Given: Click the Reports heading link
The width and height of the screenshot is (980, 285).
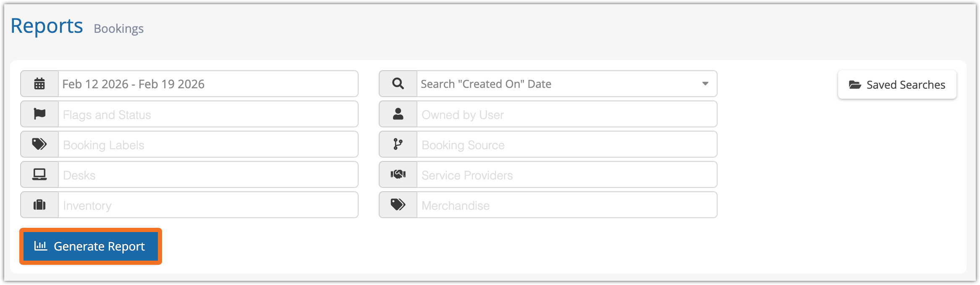Looking at the screenshot, I should point(47,26).
